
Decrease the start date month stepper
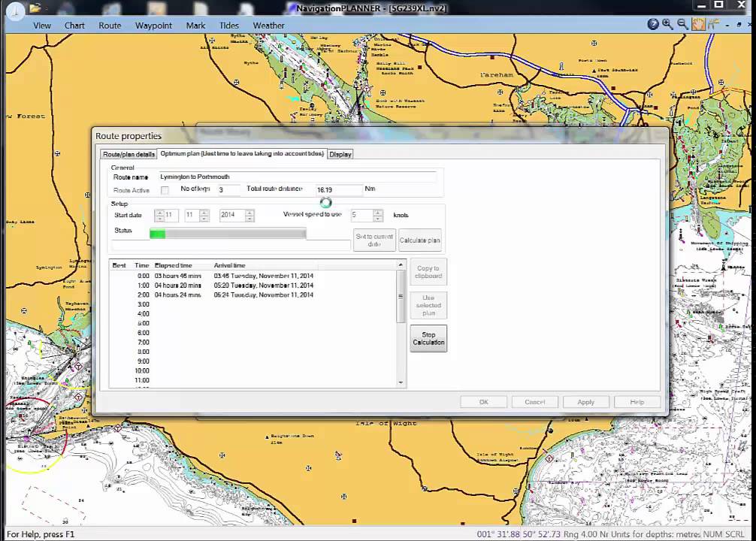click(204, 219)
